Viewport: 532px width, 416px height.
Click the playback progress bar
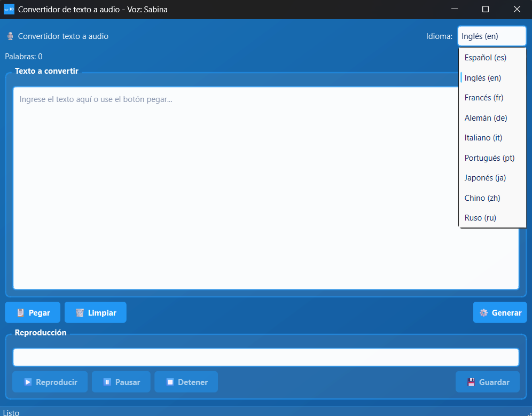[x=265, y=357]
